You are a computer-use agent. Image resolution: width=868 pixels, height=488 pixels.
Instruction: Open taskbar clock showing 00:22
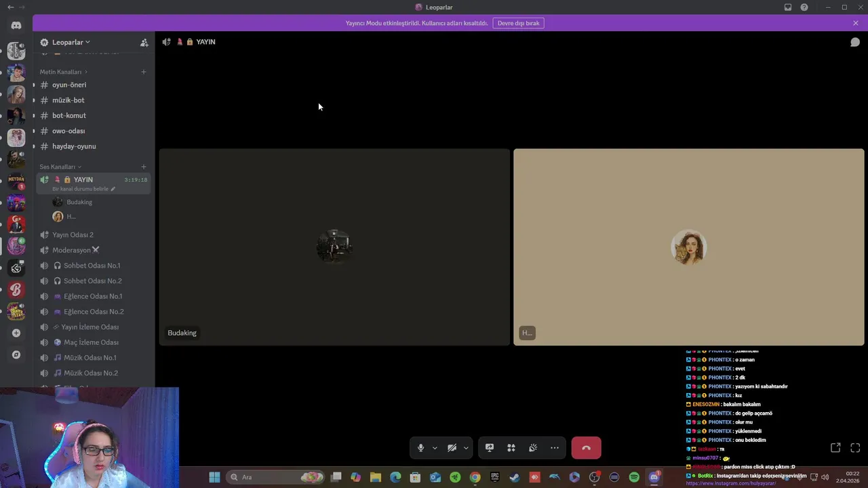pos(848,477)
